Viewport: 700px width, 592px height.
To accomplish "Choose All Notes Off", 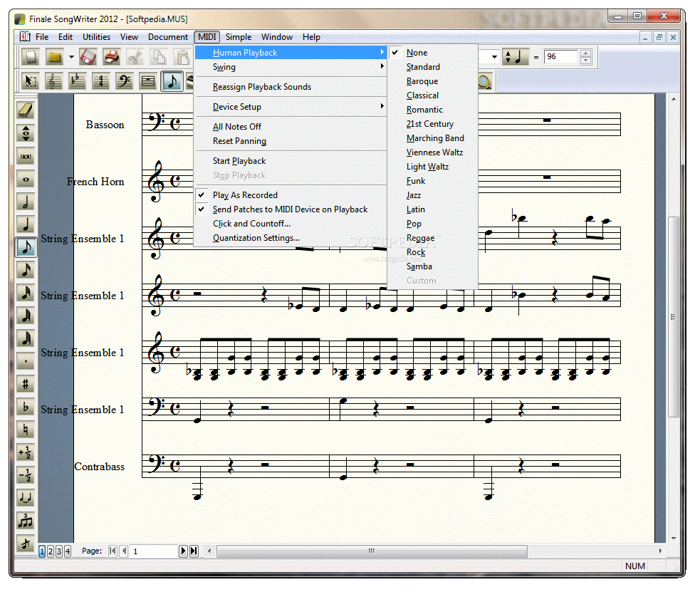I will (x=291, y=127).
